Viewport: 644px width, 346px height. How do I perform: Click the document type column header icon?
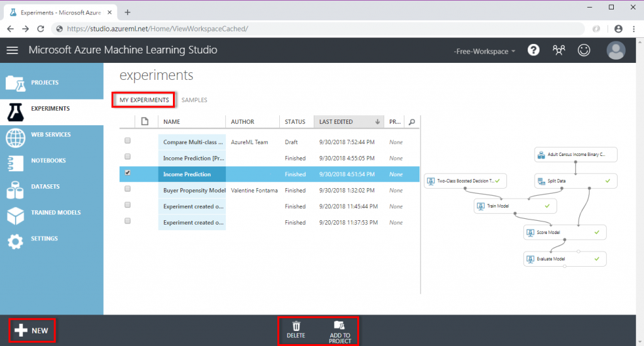point(145,121)
